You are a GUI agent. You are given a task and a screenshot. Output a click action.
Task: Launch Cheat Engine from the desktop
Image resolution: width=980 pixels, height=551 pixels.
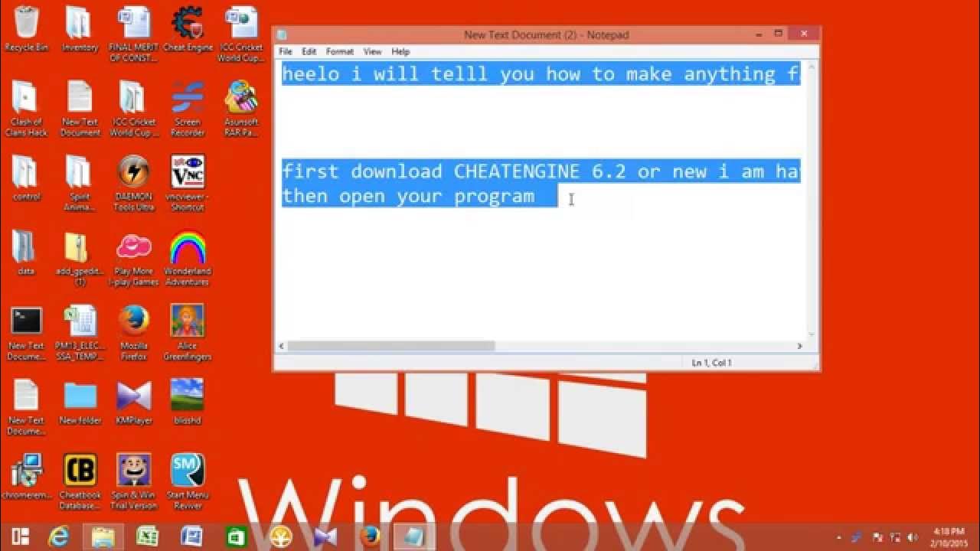coord(188,29)
